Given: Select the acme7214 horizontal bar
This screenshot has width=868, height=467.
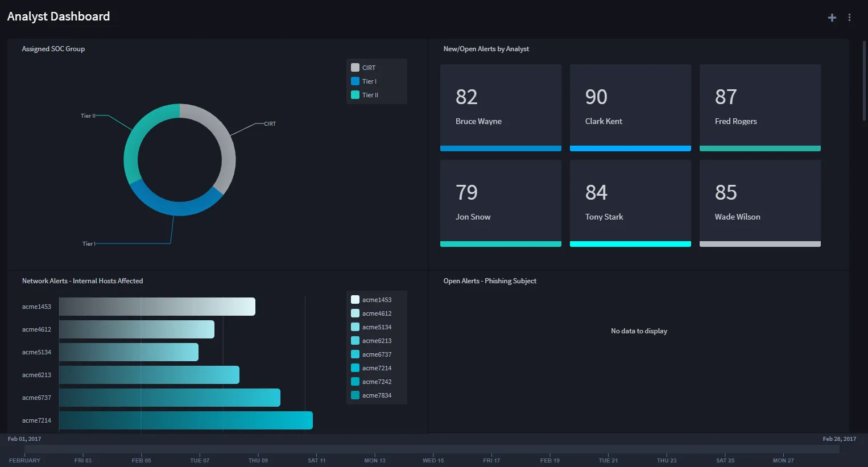Looking at the screenshot, I should (x=186, y=420).
